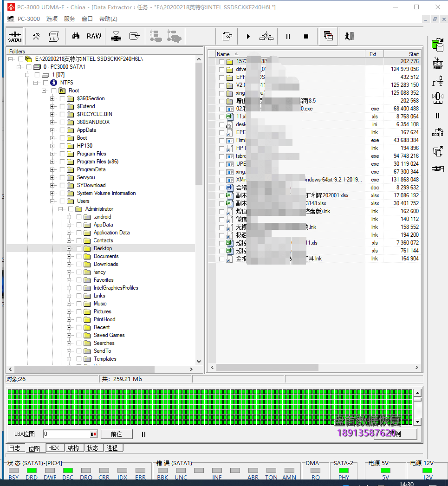The image size is (448, 486).
Task: Check the box for 8 299 632 doc row
Action: (221, 188)
